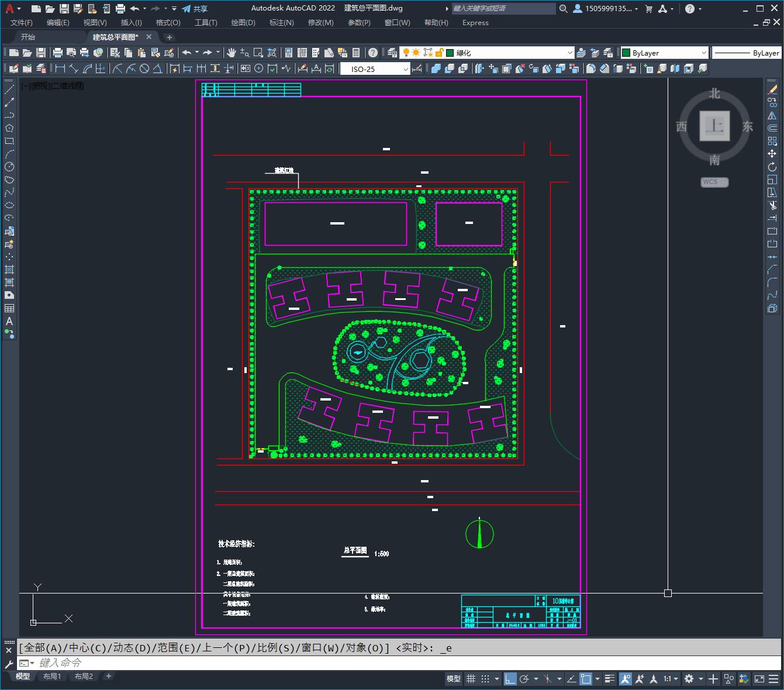Select the Circle tool in Draw toolbar
The width and height of the screenshot is (784, 690).
pyautogui.click(x=9, y=167)
